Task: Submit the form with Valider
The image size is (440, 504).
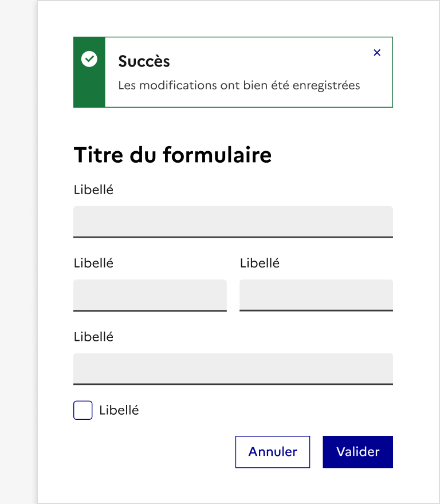Action: [x=357, y=452]
